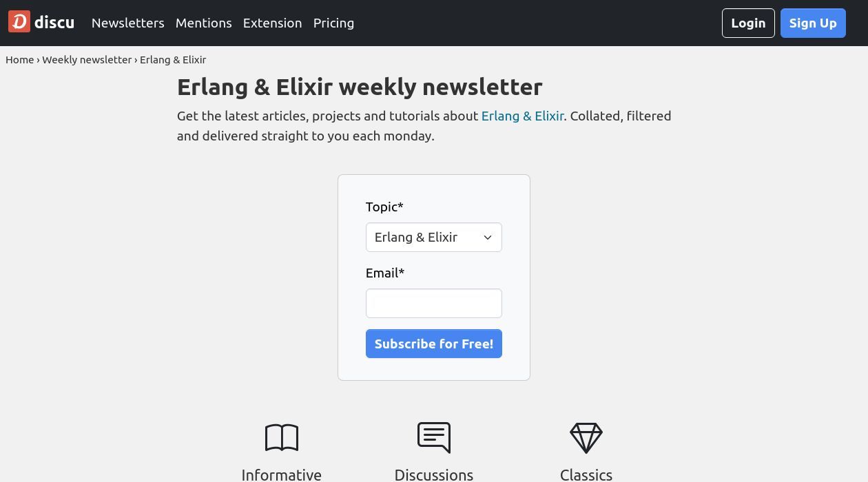
Task: Click the discu logo icon
Action: (x=19, y=22)
